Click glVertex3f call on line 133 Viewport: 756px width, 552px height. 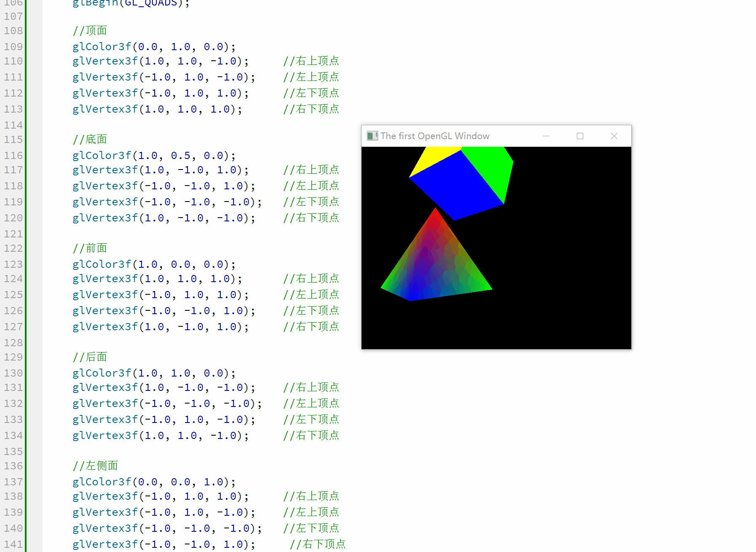point(164,420)
